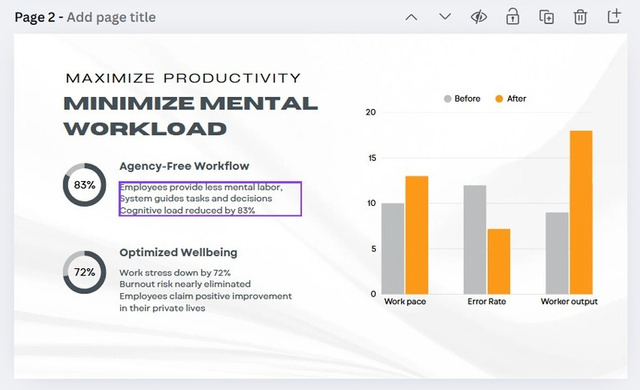This screenshot has width=640, height=390.
Task: Add new page with plus icon
Action: pos(614,16)
